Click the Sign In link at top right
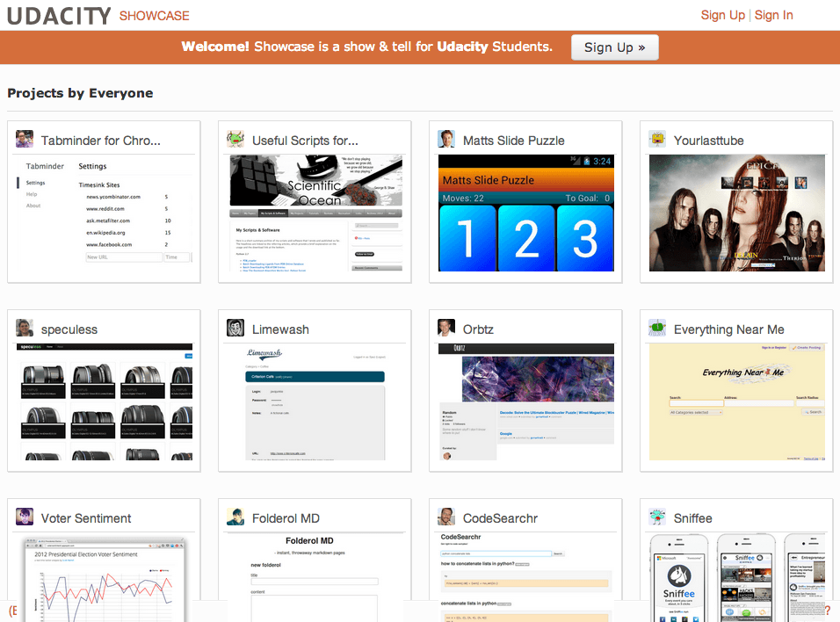The image size is (840, 622). 773,15
